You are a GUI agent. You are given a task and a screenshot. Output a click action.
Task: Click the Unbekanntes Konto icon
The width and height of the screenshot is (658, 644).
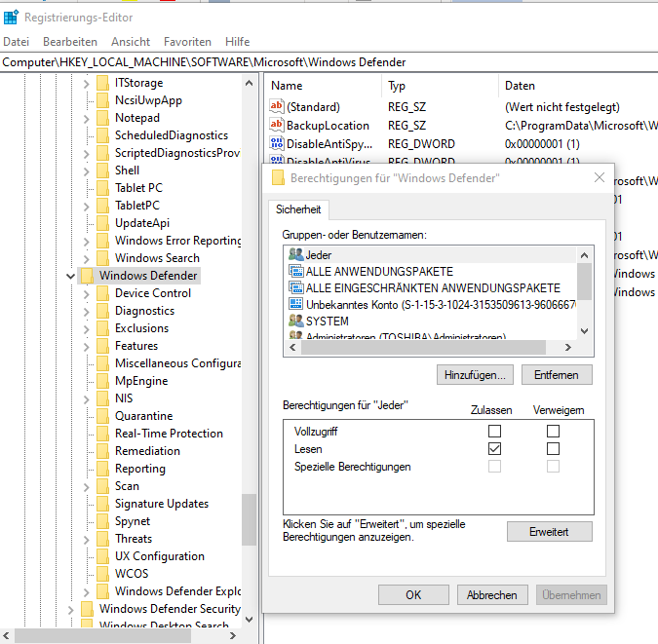pyautogui.click(x=295, y=304)
